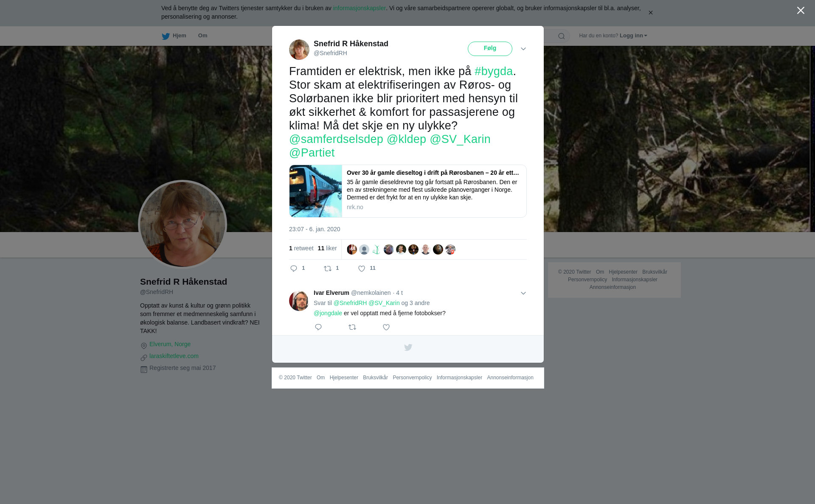Reply to Ivar Elverum's comment
Viewport: 815px width, 504px height.
[318, 327]
